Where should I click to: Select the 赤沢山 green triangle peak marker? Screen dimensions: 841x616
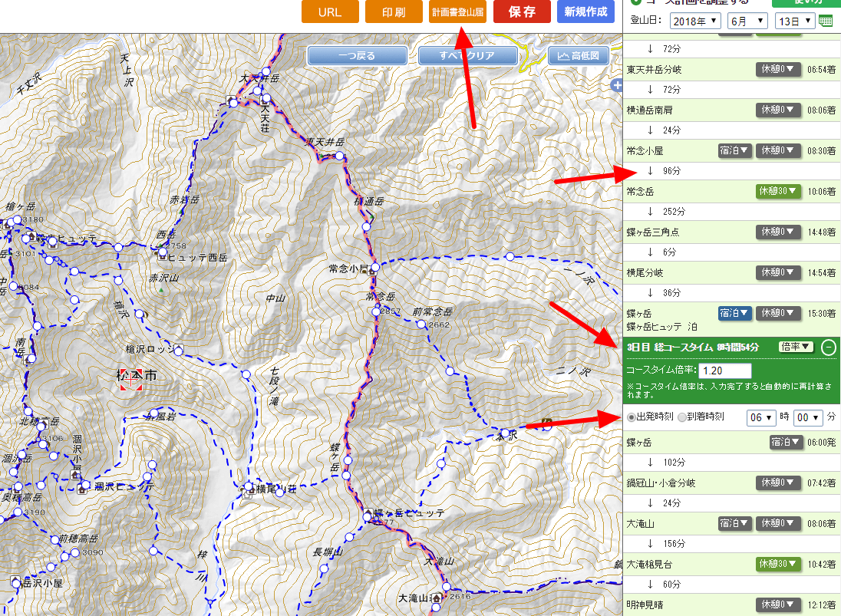[x=161, y=290]
